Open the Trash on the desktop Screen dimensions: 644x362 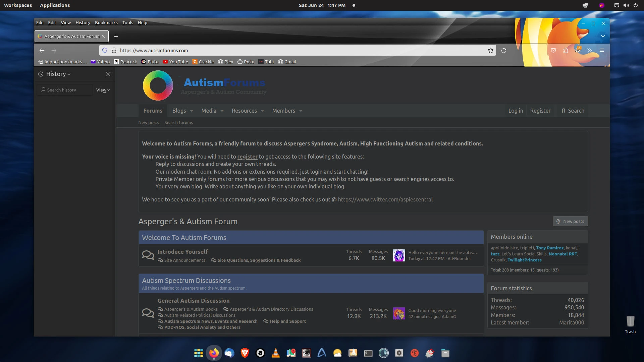630,324
